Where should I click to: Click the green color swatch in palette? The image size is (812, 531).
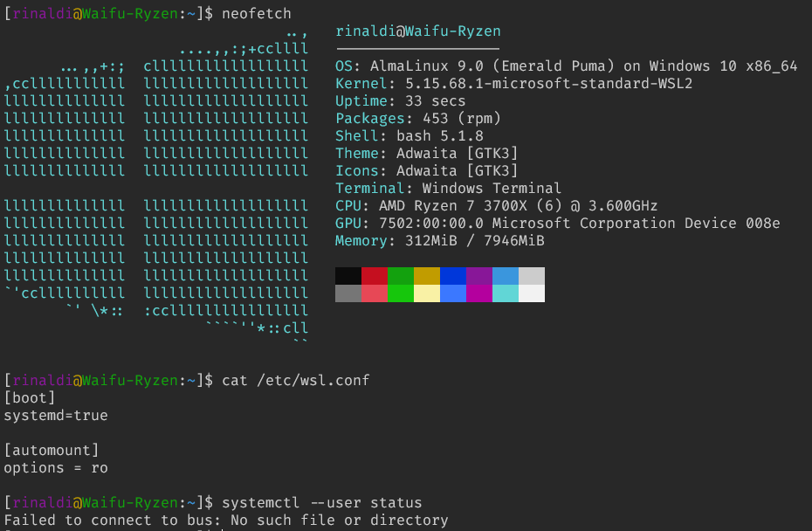coord(400,284)
